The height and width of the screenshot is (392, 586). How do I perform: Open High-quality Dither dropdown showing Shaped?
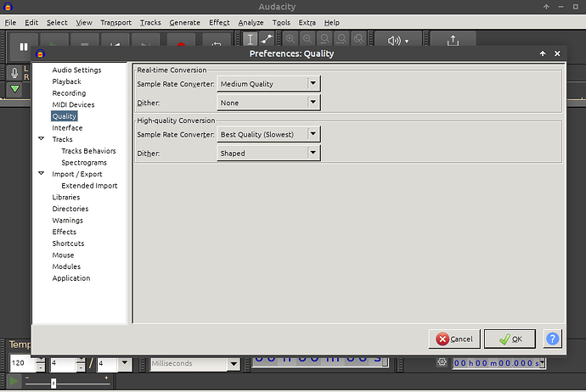tap(269, 153)
